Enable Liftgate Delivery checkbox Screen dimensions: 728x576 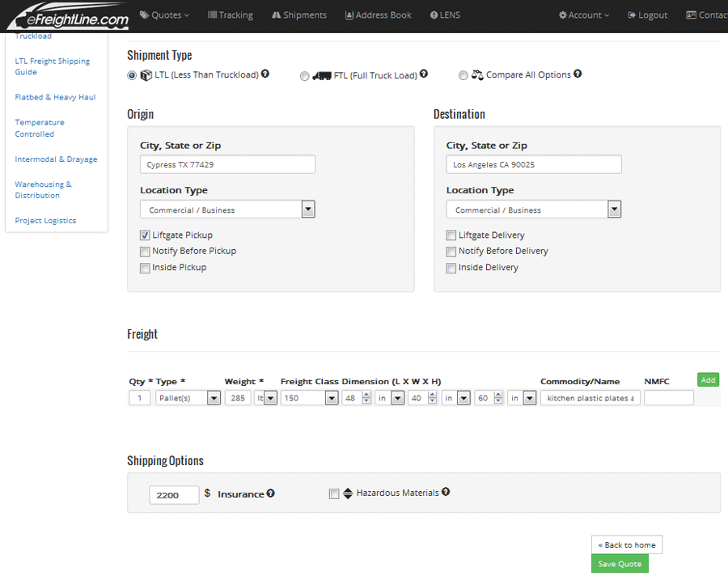click(x=451, y=235)
